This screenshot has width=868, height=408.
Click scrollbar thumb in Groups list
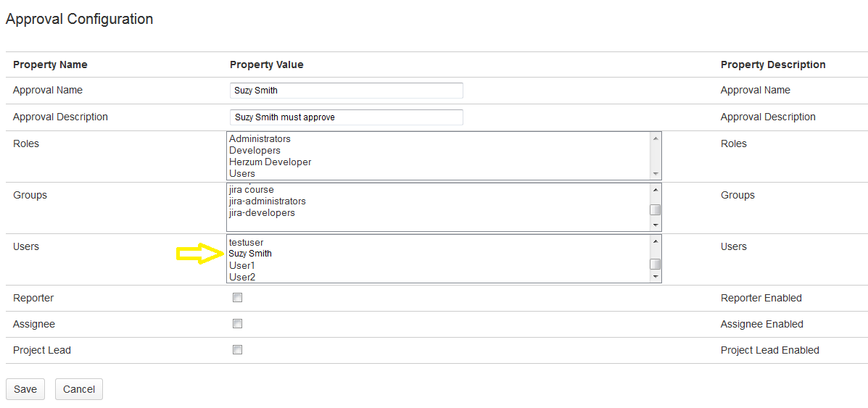[x=655, y=210]
